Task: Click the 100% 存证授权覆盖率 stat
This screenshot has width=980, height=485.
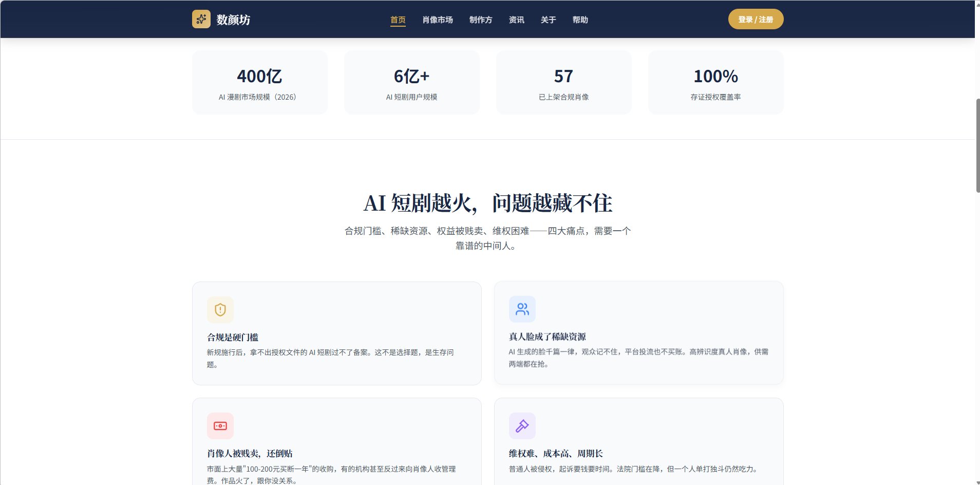Action: click(x=716, y=82)
